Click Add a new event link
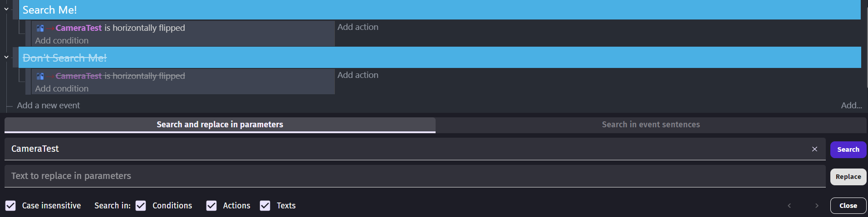The height and width of the screenshot is (217, 868). (48, 105)
